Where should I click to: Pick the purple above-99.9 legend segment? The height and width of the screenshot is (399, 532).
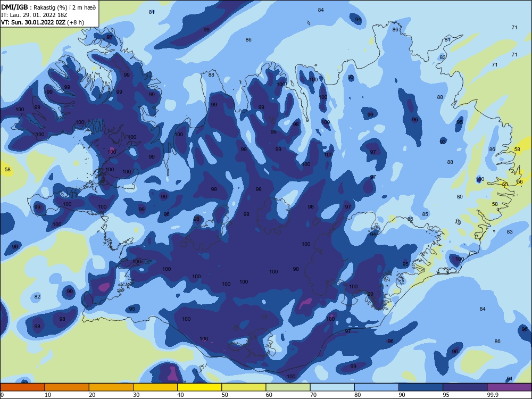coord(509,387)
